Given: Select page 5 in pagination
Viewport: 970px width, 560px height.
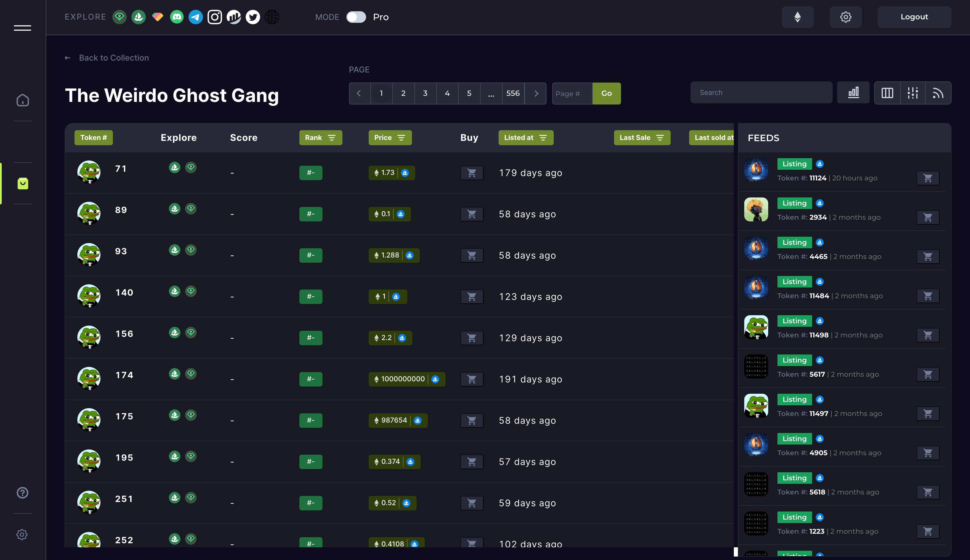Looking at the screenshot, I should (x=469, y=94).
